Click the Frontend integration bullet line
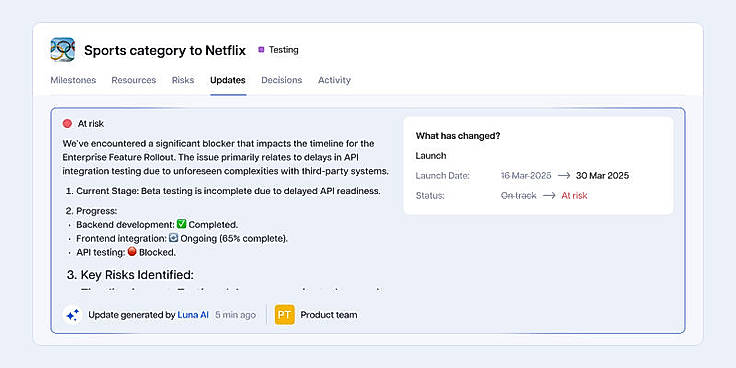The height and width of the screenshot is (368, 736). point(178,238)
